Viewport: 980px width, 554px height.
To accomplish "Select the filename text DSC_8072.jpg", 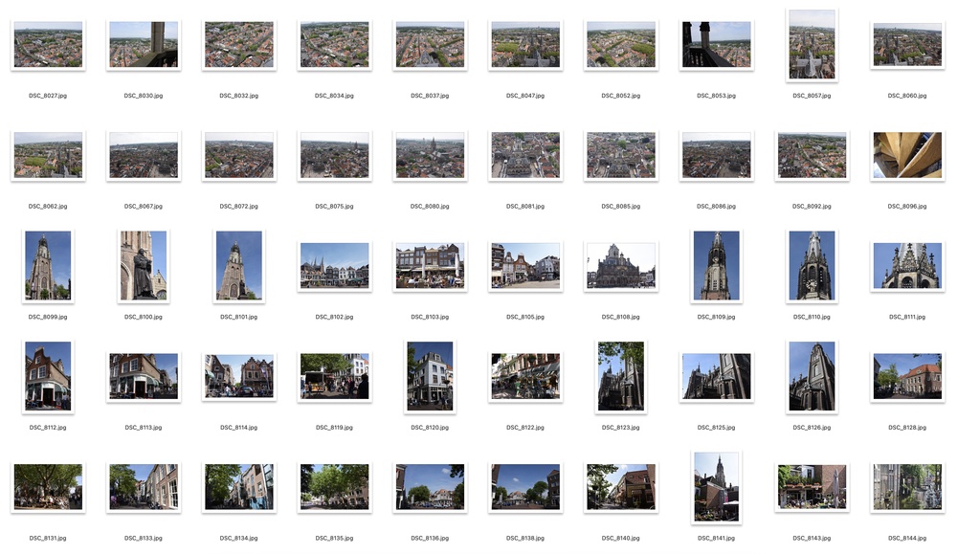I will point(238,206).
